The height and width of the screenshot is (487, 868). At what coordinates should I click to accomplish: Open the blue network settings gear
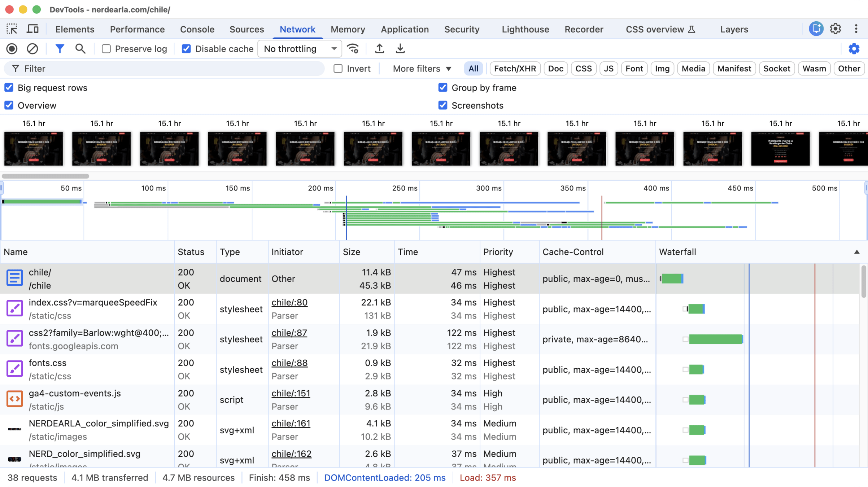click(854, 49)
